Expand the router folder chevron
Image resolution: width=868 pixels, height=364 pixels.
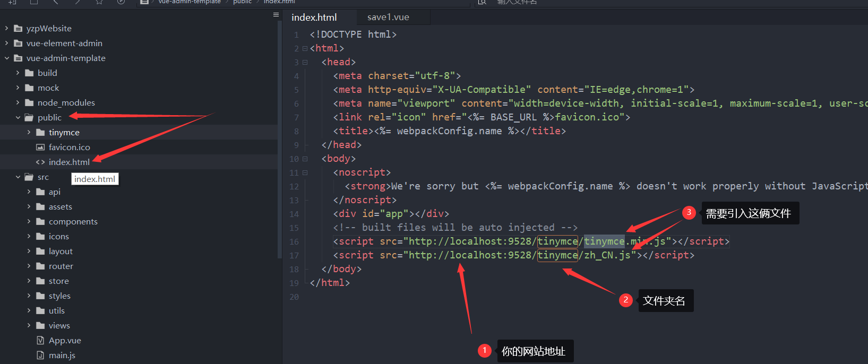pos(29,266)
